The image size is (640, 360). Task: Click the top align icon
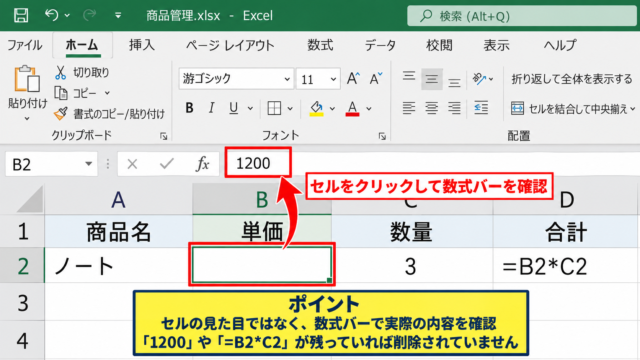[409, 77]
